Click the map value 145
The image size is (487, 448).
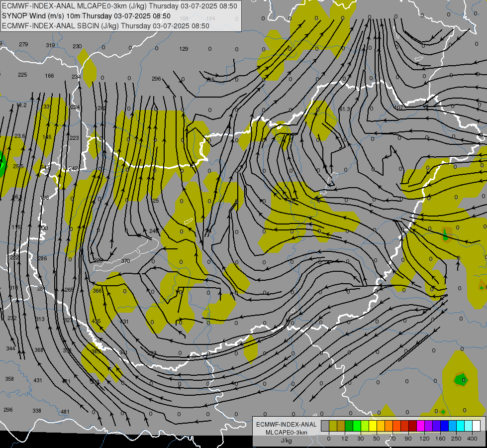pyautogui.click(x=47, y=137)
